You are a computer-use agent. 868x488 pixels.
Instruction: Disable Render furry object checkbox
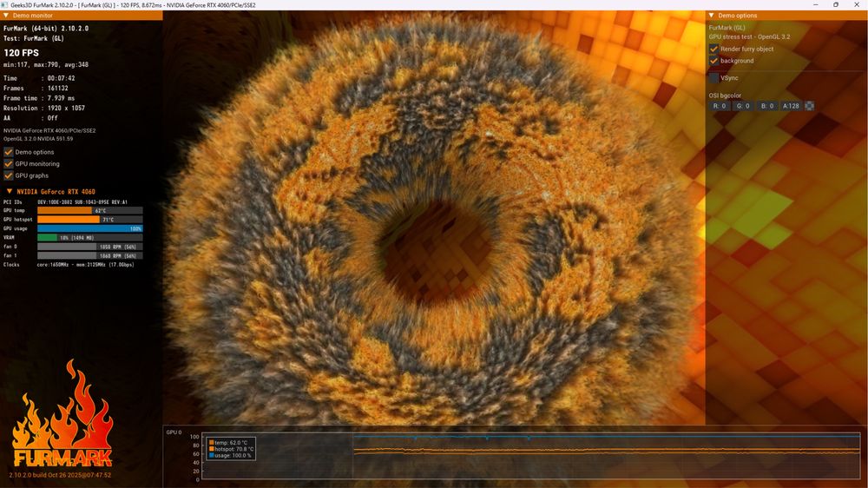point(713,49)
